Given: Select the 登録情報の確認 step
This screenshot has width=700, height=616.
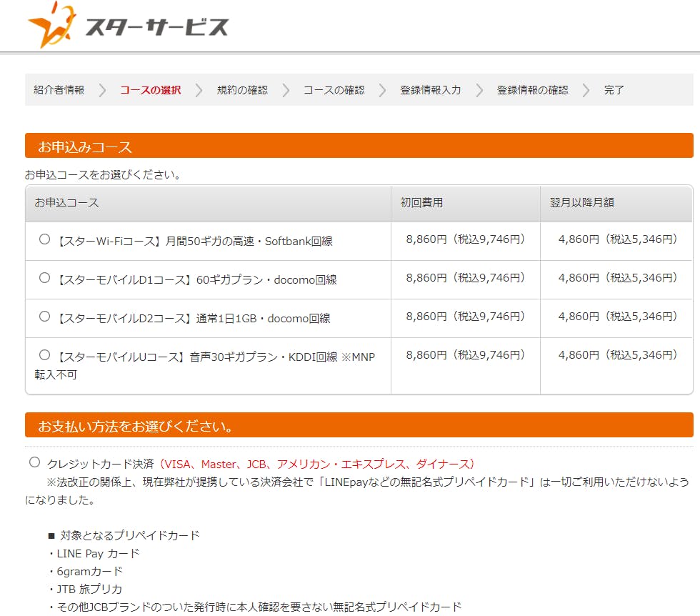Looking at the screenshot, I should point(532,90).
